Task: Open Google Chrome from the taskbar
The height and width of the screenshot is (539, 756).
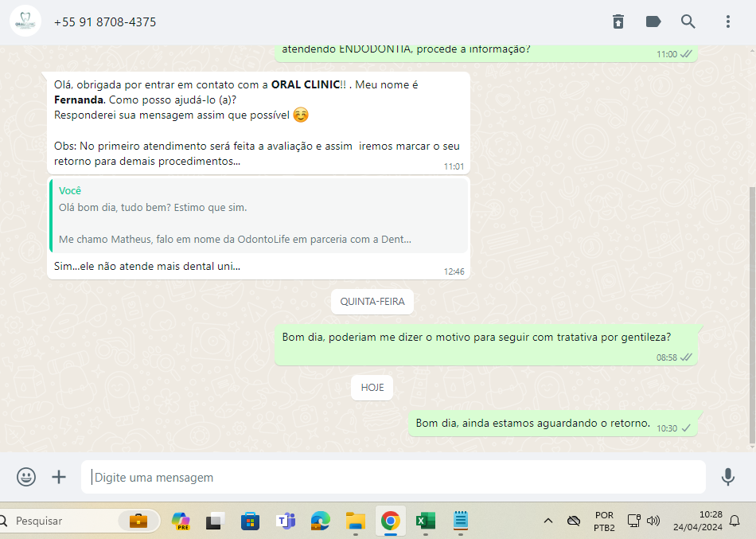Action: [x=390, y=521]
